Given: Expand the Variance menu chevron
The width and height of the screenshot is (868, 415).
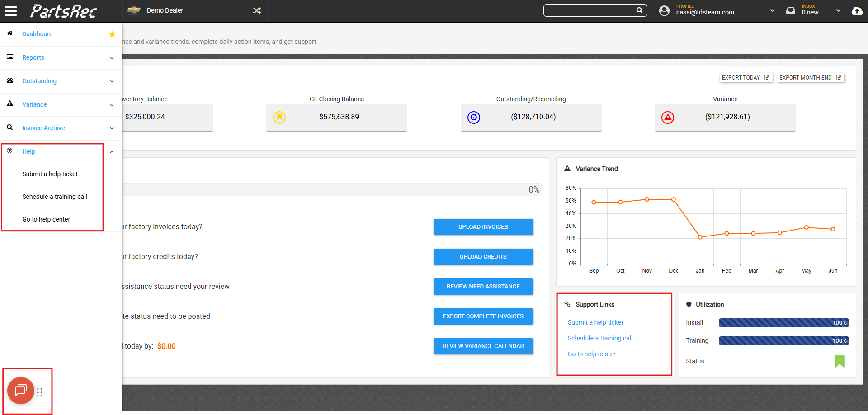Looking at the screenshot, I should click(112, 105).
